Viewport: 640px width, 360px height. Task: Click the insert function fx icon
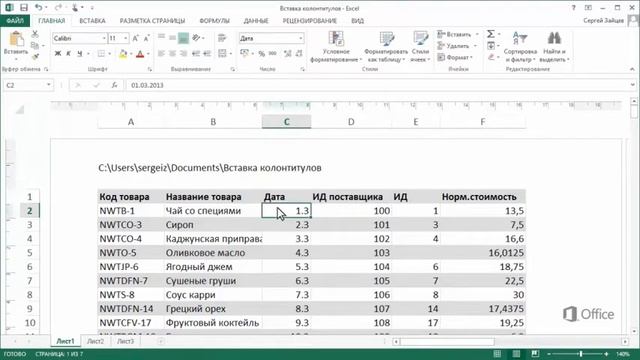coord(114,85)
